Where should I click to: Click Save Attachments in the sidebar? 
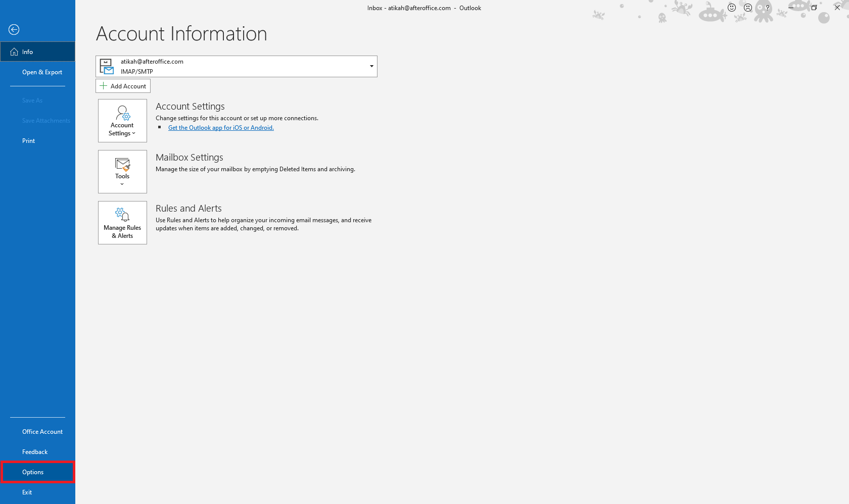click(46, 121)
